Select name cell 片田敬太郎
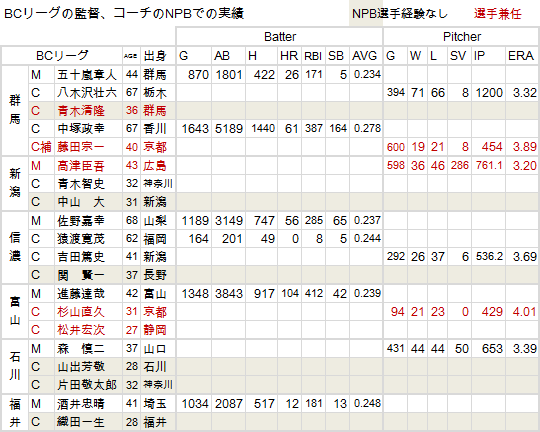This screenshot has width=540, height=432. (x=88, y=385)
